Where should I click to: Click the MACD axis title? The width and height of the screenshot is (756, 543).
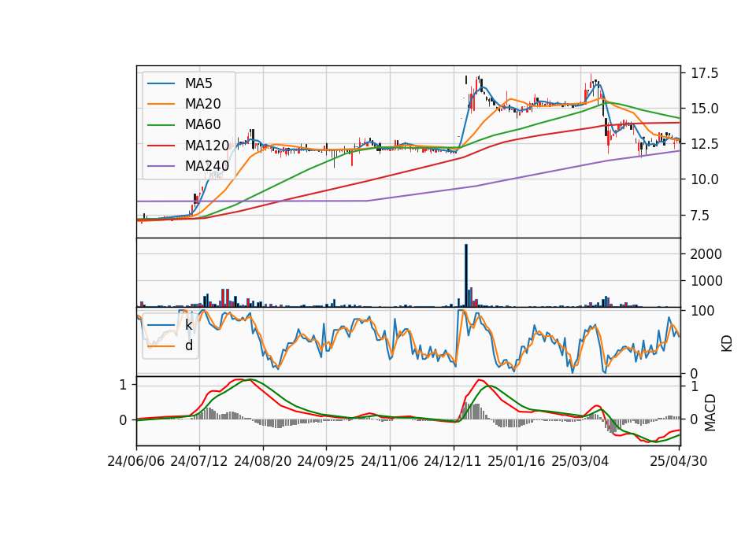(x=710, y=412)
